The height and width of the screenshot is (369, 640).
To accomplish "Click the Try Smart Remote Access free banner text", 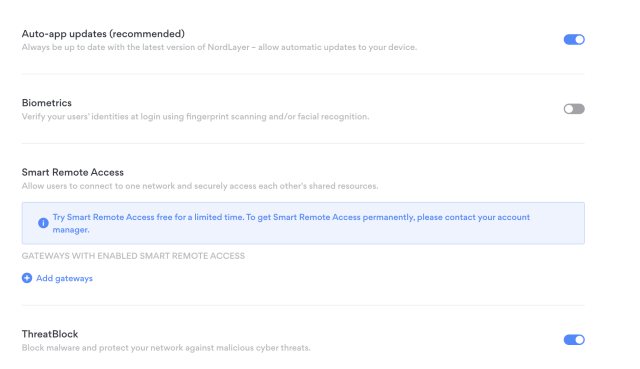I will point(291,223).
